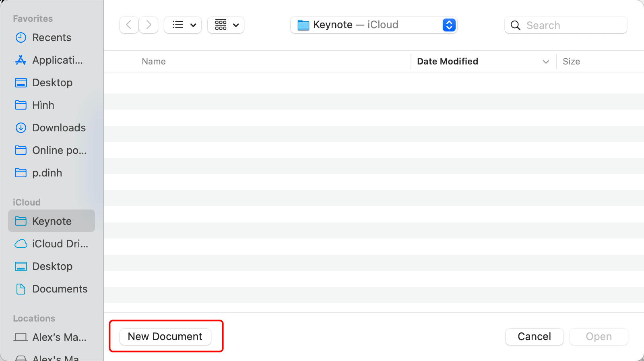The image size is (644, 361).
Task: Click the Documents page icon
Action: [x=21, y=289]
